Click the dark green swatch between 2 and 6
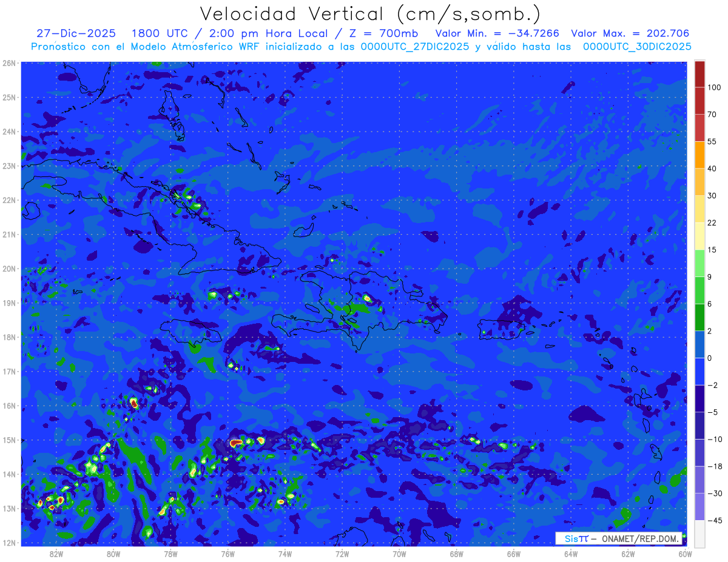 699,317
